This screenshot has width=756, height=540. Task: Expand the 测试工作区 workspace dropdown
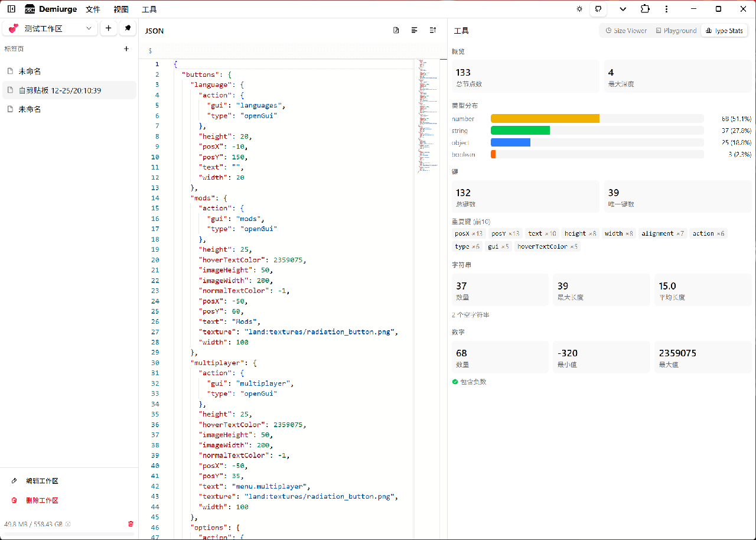[x=50, y=28]
